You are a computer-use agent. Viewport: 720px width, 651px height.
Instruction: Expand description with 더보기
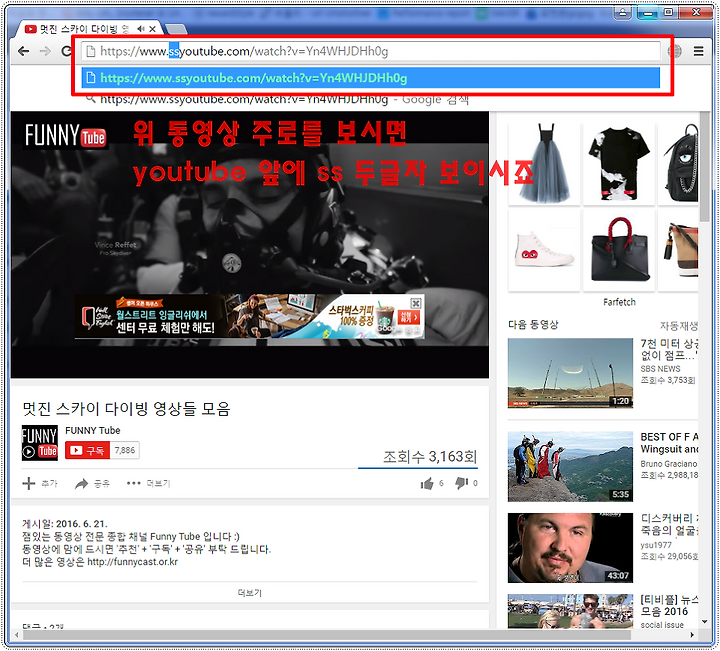[249, 593]
